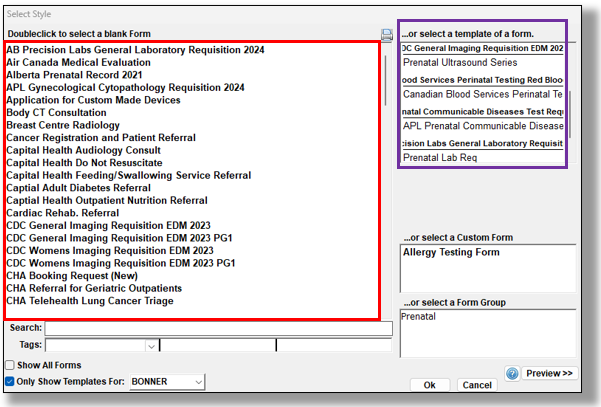Viewport: 601px width, 407px height.
Task: Select CHA Booking Request (New)
Action: 72,276
